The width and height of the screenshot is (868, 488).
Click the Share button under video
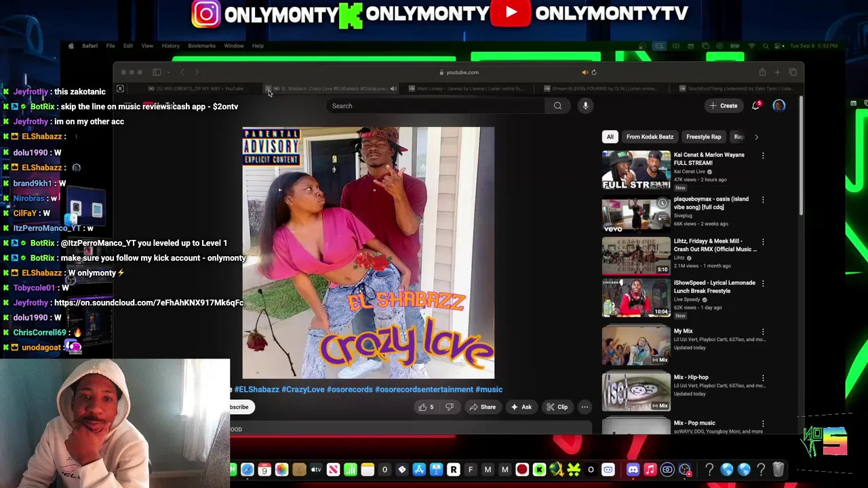483,407
